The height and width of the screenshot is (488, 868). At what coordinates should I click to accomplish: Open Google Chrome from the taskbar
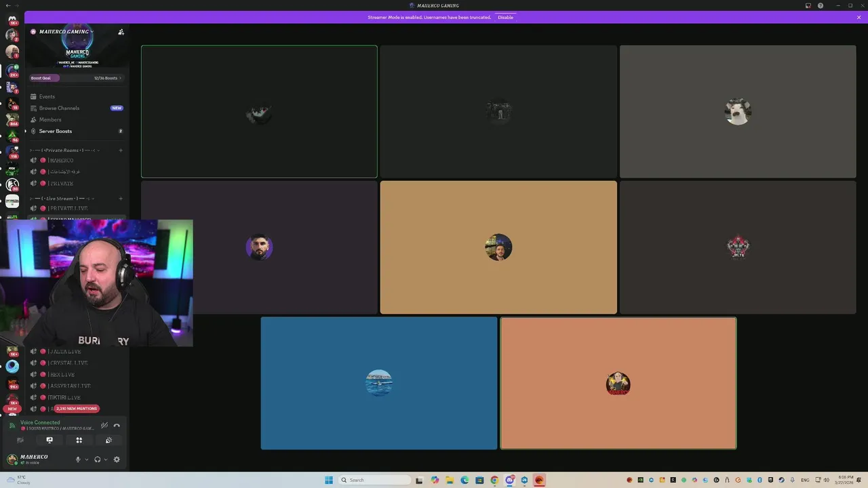click(494, 480)
